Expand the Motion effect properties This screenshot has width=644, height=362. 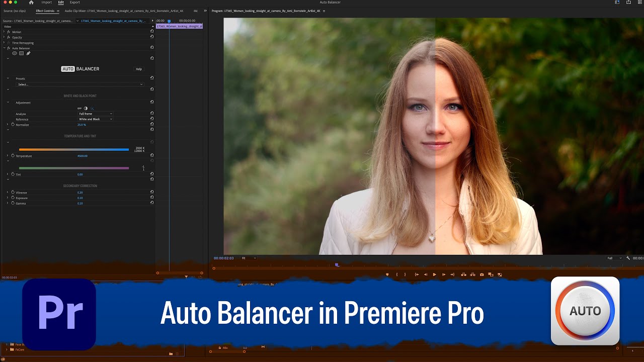click(x=4, y=32)
